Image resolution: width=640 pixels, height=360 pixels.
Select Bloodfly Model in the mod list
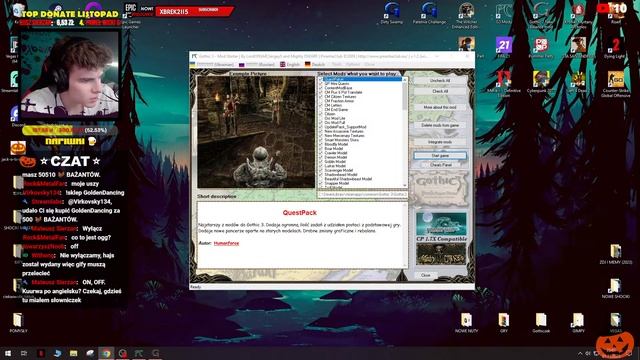(x=336, y=144)
